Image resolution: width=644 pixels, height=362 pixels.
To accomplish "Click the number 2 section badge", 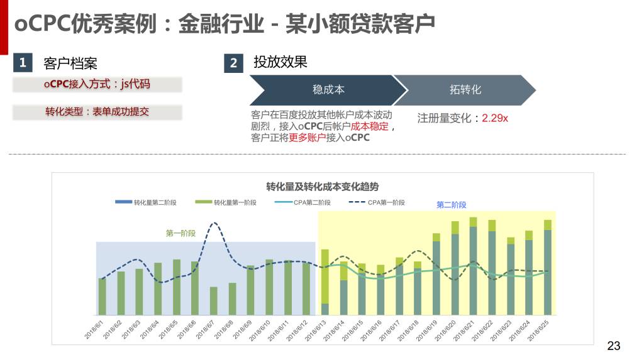I will [233, 63].
